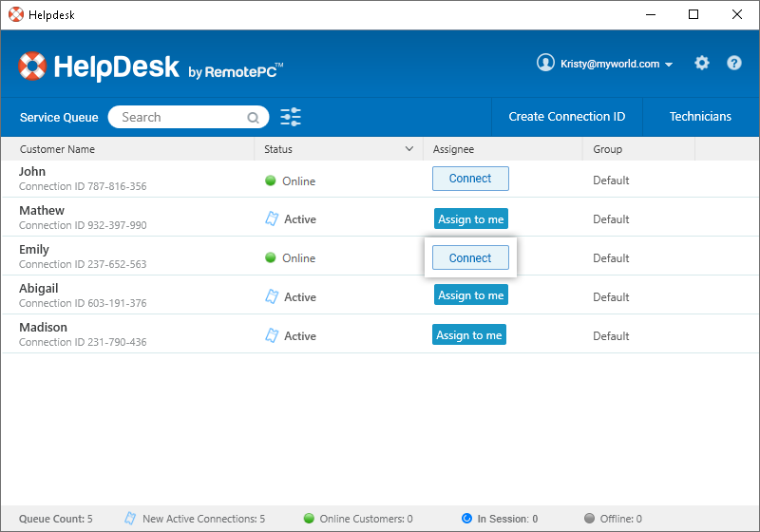Click the New Active Connections ticket icon
The image size is (760, 532).
coord(130,519)
